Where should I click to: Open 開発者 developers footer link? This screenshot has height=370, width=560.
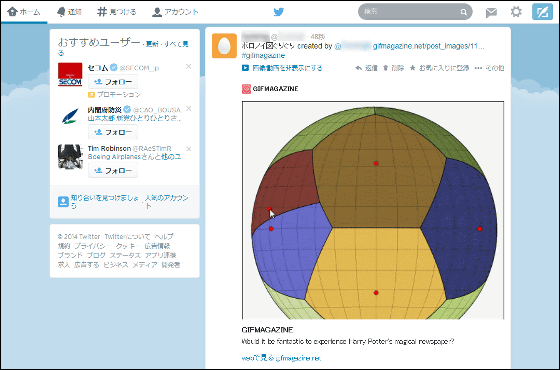171,265
